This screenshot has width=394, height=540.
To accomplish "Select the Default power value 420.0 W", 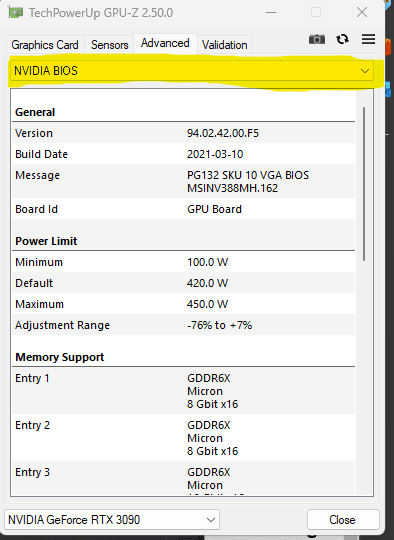I will click(x=207, y=283).
